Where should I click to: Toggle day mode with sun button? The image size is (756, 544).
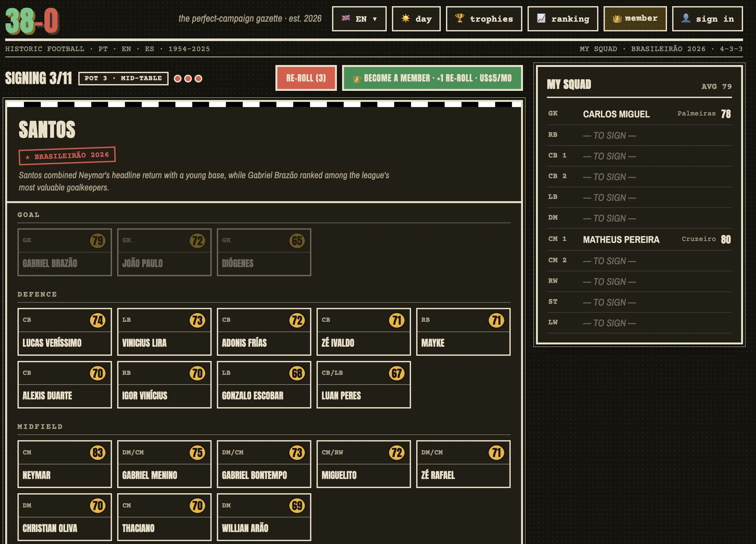coord(416,19)
